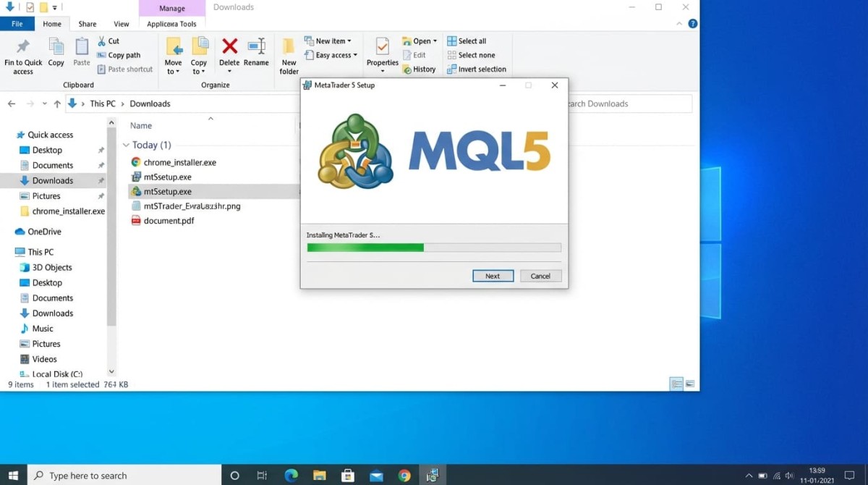The width and height of the screenshot is (868, 485).
Task: Select Paste shortcut in Clipboard group
Action: 124,69
